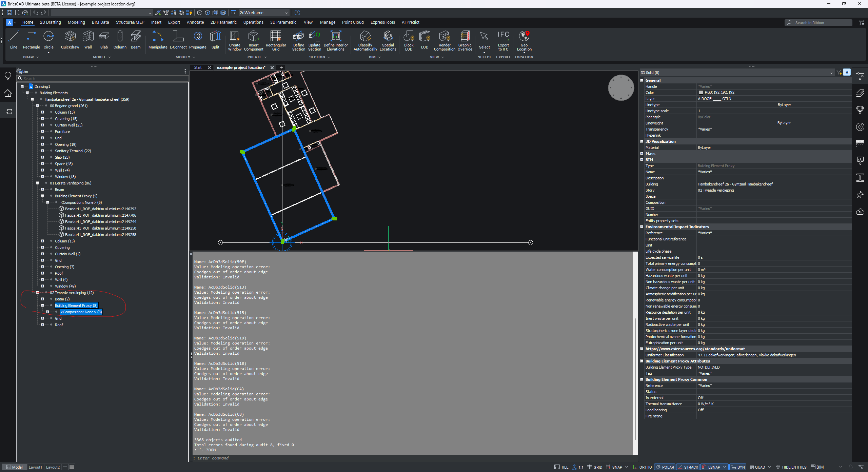The height and width of the screenshot is (472, 868).
Task: Click the Search in Ribbon field
Action: pyautogui.click(x=818, y=23)
